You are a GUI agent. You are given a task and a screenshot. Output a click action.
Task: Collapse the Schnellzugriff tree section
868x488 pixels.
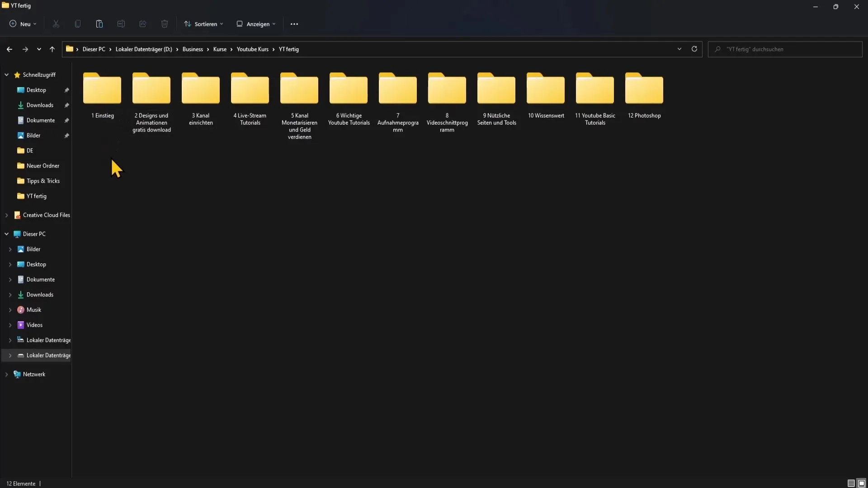[x=6, y=75]
